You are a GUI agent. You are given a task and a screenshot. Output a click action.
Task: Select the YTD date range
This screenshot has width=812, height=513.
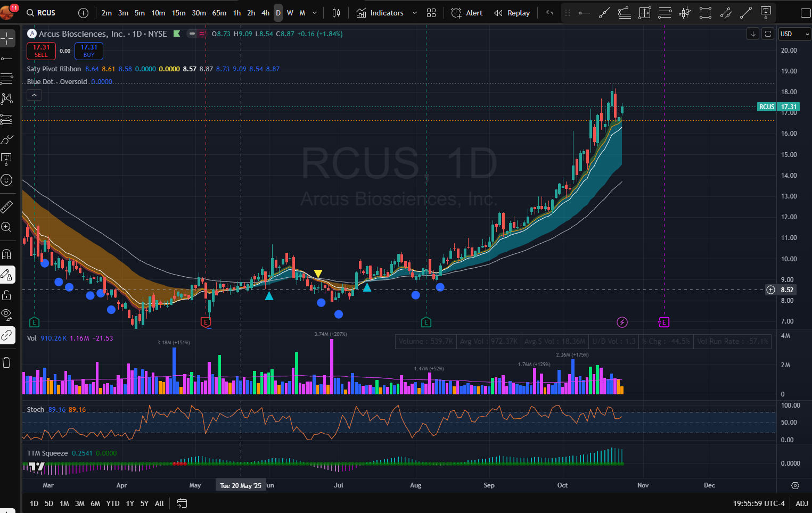(113, 503)
